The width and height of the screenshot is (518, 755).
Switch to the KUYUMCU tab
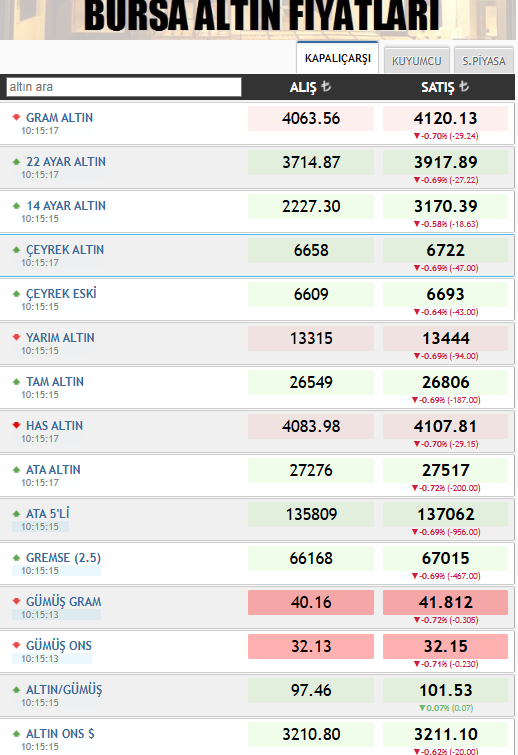[416, 61]
